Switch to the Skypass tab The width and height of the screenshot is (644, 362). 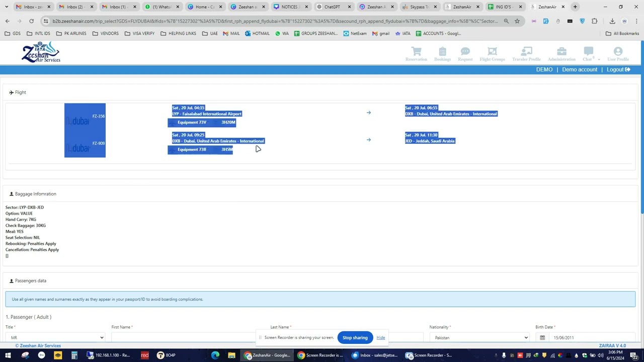[x=419, y=7]
